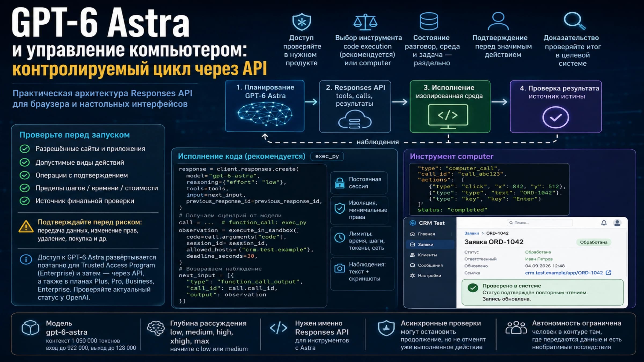Viewport: 644px width, 362px height.
Task: Select Заявки in CRM Test sidebar
Action: click(x=430, y=245)
